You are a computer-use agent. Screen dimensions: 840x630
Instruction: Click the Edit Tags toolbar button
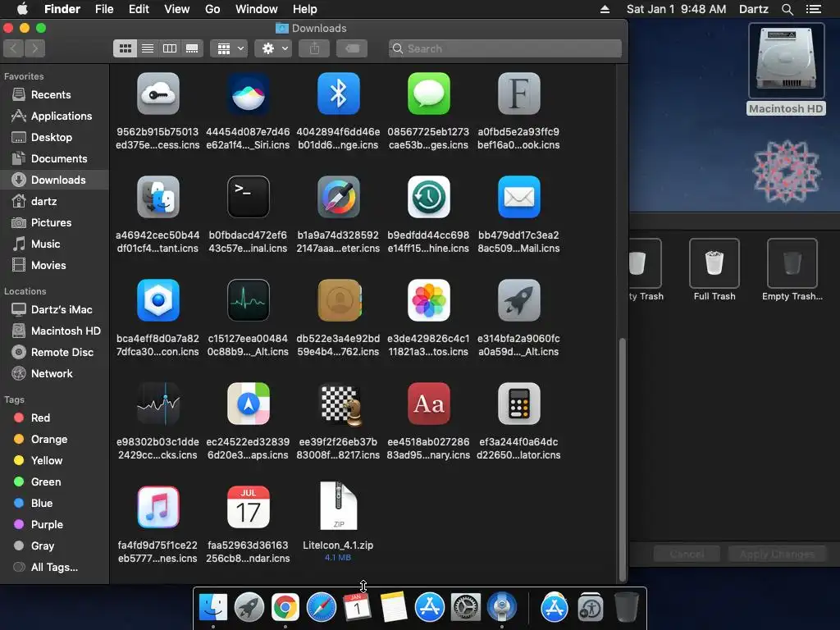click(352, 48)
